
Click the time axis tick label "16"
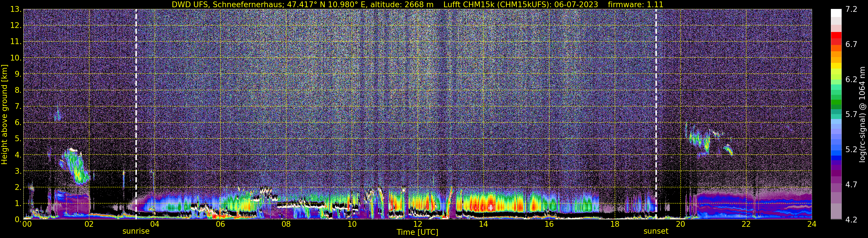click(549, 224)
